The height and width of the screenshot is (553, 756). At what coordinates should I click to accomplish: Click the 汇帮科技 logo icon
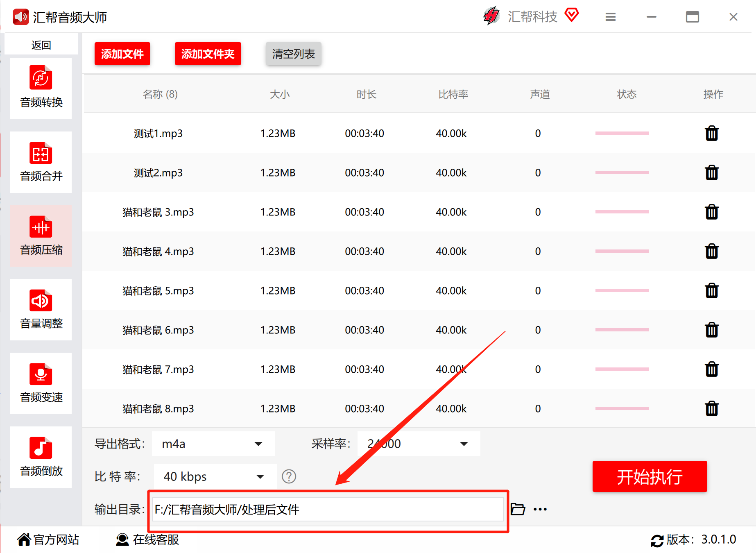coord(491,16)
